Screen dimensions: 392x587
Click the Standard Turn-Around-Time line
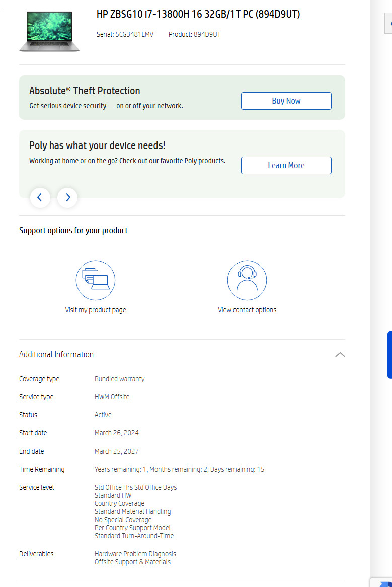pyautogui.click(x=134, y=536)
